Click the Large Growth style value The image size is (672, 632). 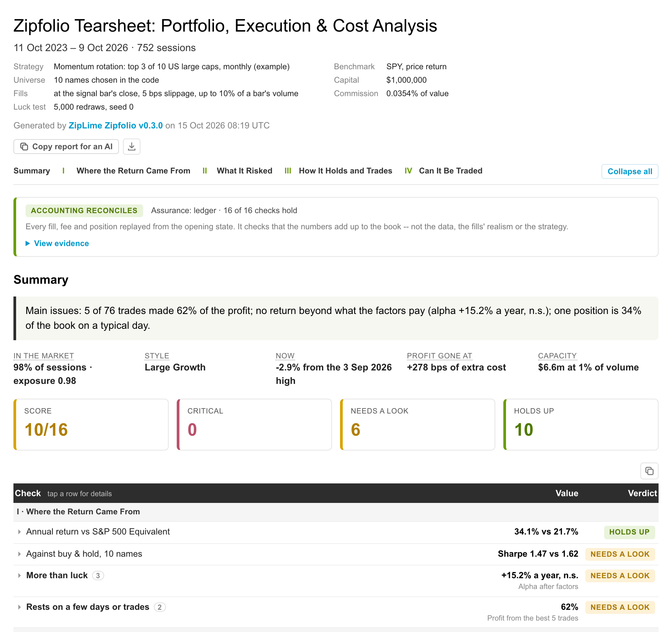pyautogui.click(x=175, y=367)
